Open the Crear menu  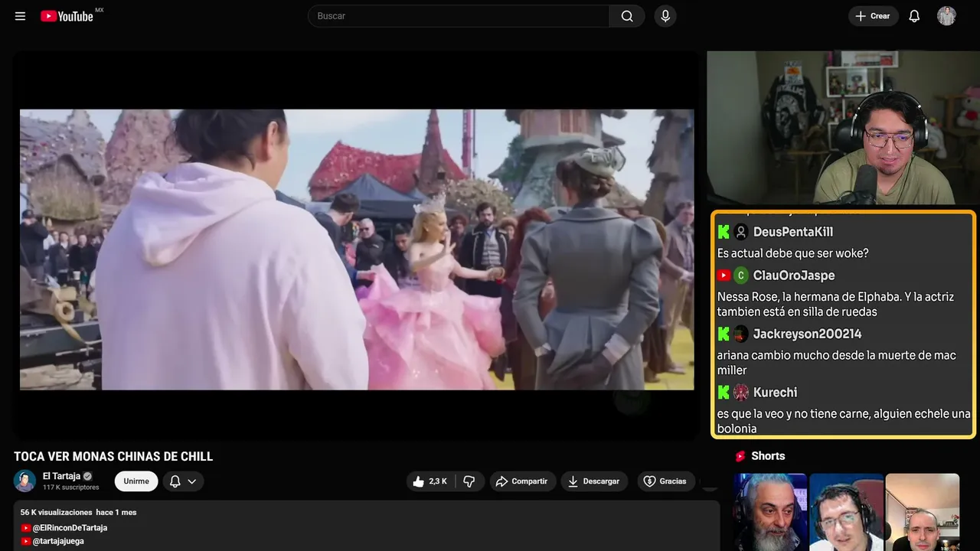tap(873, 16)
